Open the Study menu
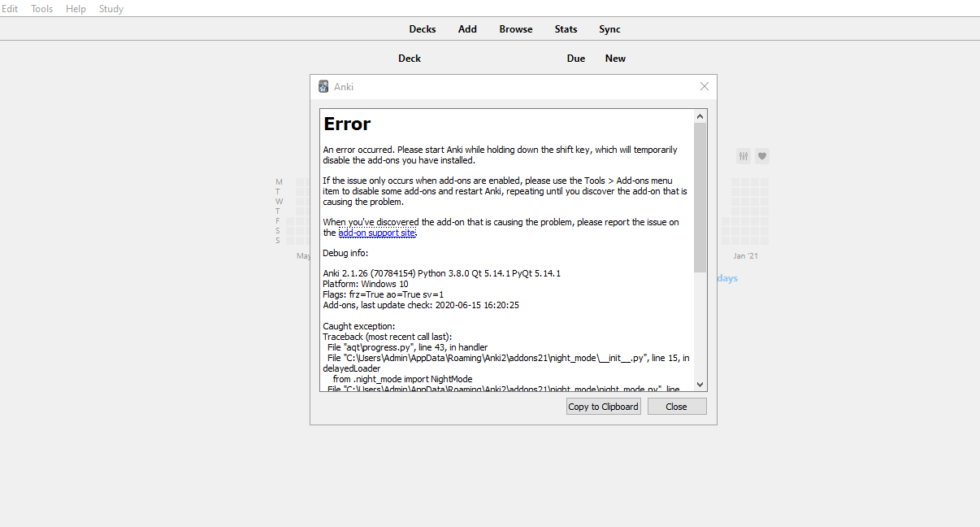The image size is (980, 527). (111, 9)
